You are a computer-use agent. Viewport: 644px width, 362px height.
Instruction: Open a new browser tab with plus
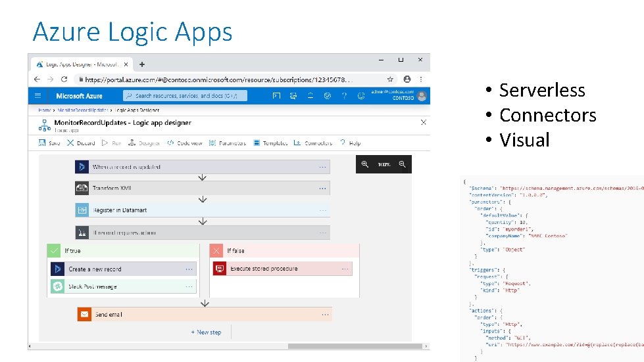[x=142, y=64]
